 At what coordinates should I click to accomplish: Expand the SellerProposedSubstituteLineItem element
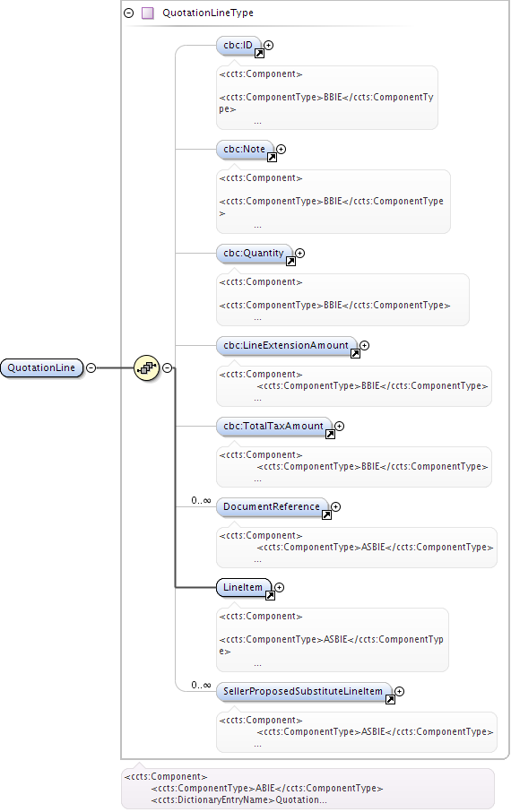[x=400, y=691]
